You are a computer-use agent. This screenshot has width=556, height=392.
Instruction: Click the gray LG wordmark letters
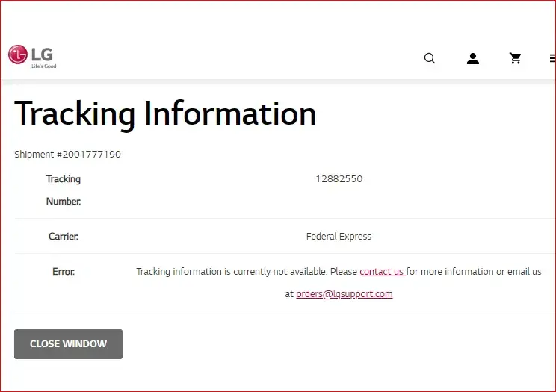(x=41, y=54)
